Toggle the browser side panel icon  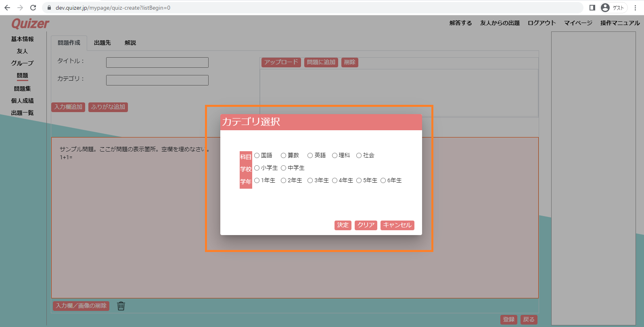[x=592, y=8]
